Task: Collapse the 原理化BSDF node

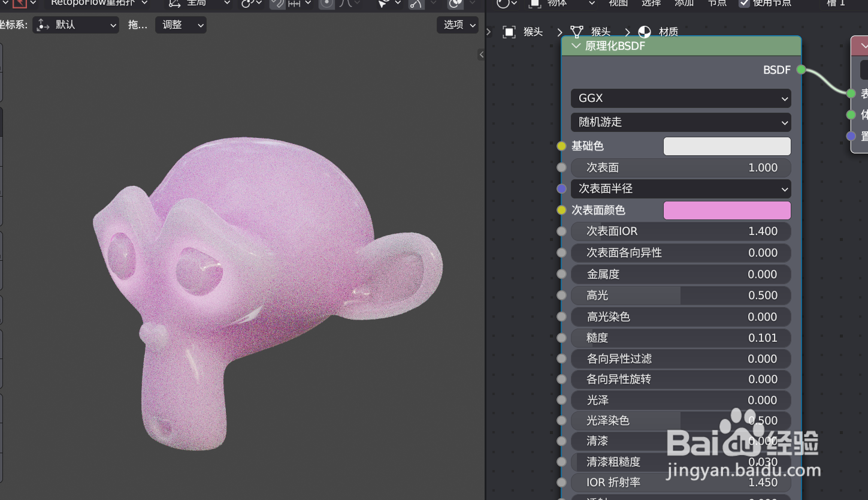Action: tap(576, 46)
